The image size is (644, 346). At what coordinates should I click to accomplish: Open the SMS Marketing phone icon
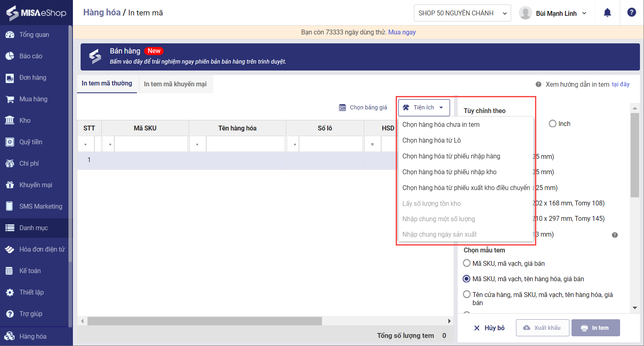point(10,207)
